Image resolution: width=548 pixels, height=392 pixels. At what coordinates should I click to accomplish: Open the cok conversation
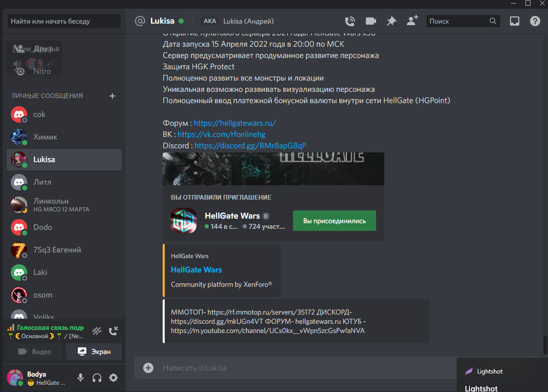pyautogui.click(x=64, y=114)
